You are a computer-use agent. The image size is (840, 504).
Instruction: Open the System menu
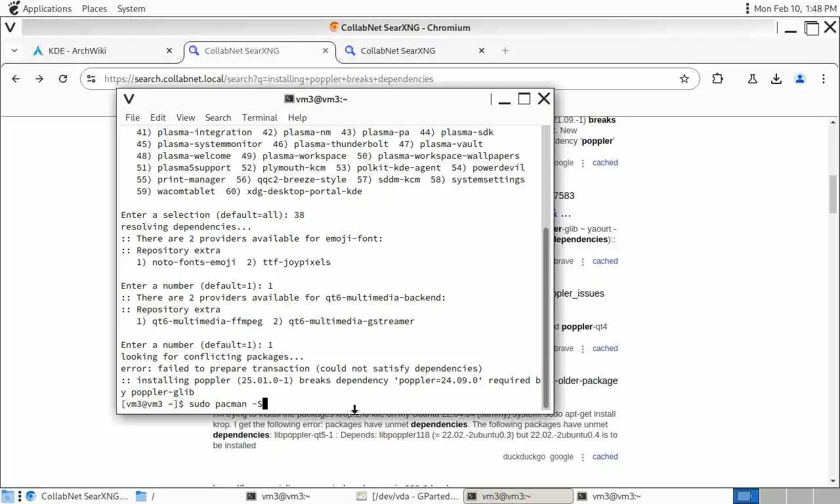coord(131,9)
